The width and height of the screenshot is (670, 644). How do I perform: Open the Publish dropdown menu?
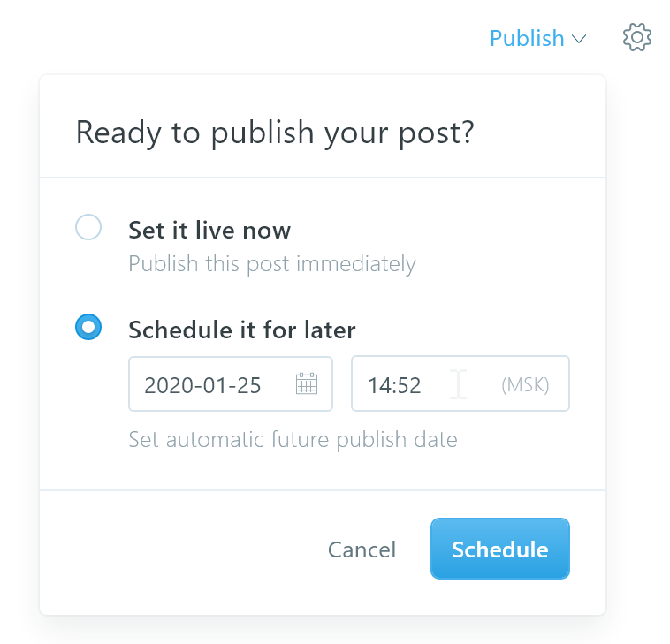point(538,39)
